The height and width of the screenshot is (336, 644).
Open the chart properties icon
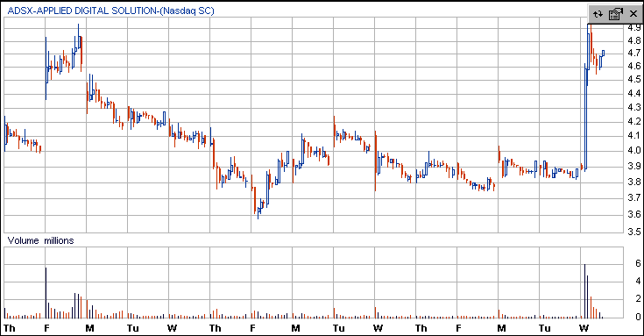[x=616, y=14]
